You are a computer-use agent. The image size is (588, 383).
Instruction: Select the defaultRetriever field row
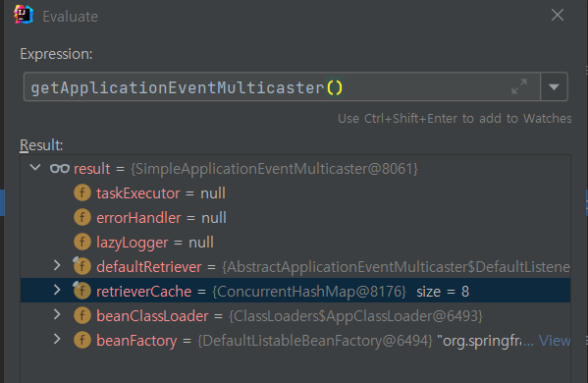295,267
